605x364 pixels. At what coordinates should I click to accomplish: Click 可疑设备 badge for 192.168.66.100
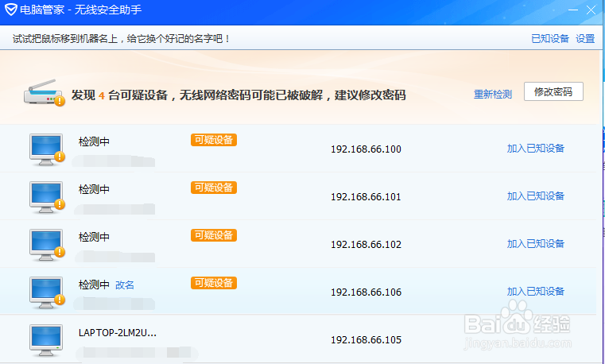(213, 140)
